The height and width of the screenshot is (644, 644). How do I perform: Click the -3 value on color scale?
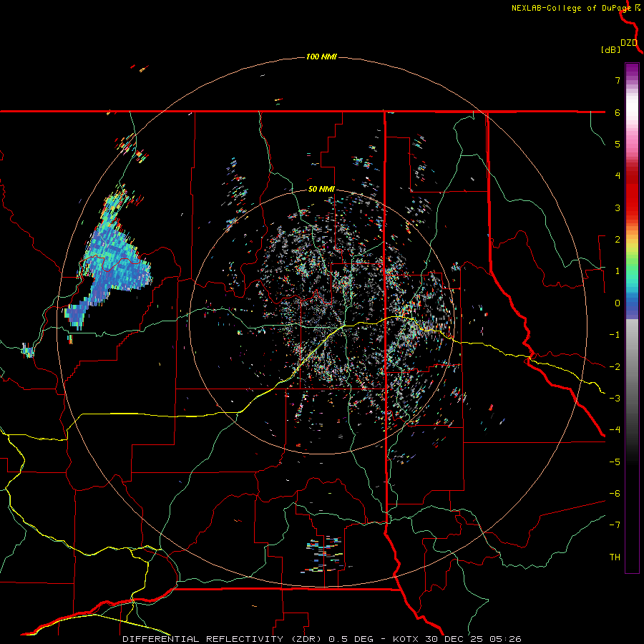pyautogui.click(x=615, y=399)
